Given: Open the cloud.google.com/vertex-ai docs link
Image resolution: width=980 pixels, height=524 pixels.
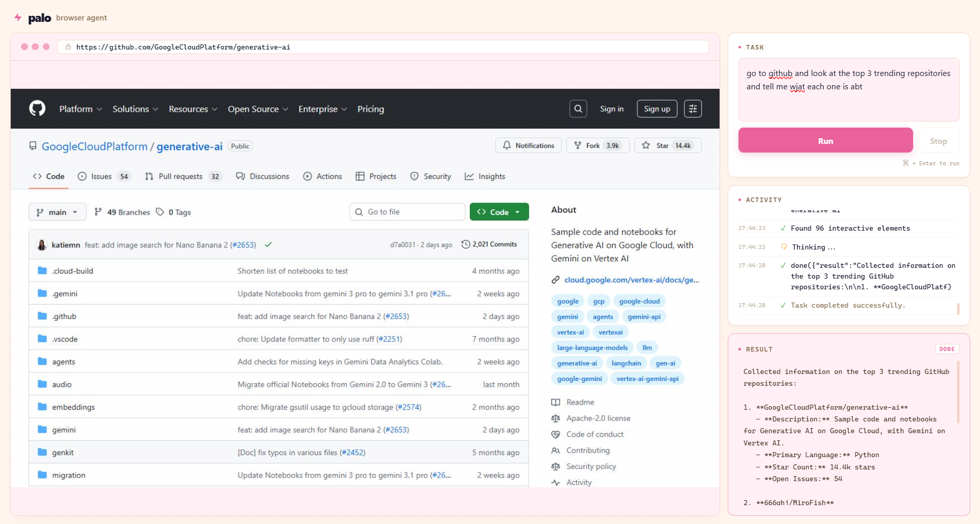Looking at the screenshot, I should coord(631,280).
